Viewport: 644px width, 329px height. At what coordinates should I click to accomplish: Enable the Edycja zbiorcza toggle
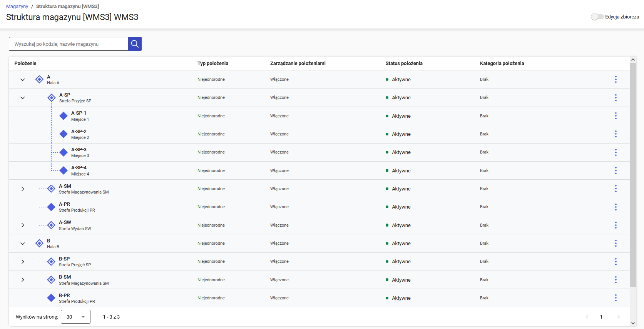597,17
